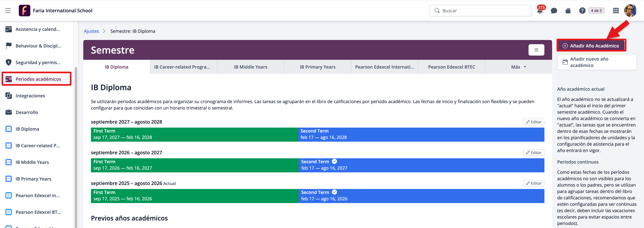Open the 4 de 5 progress badge

click(x=596, y=11)
